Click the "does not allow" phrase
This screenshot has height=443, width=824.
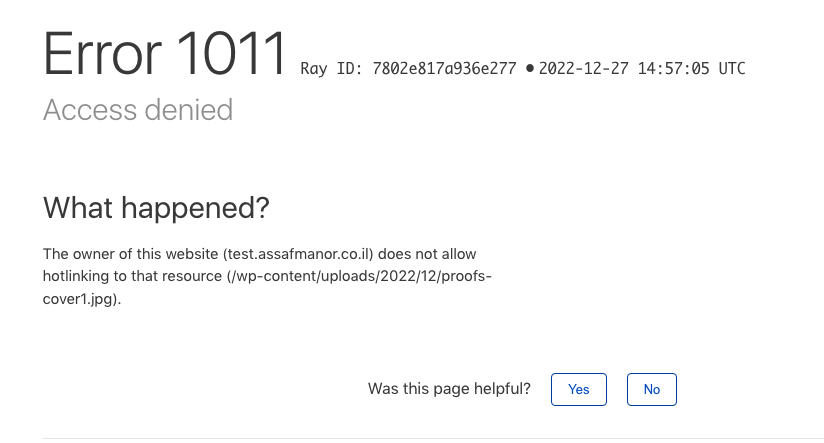(x=427, y=254)
